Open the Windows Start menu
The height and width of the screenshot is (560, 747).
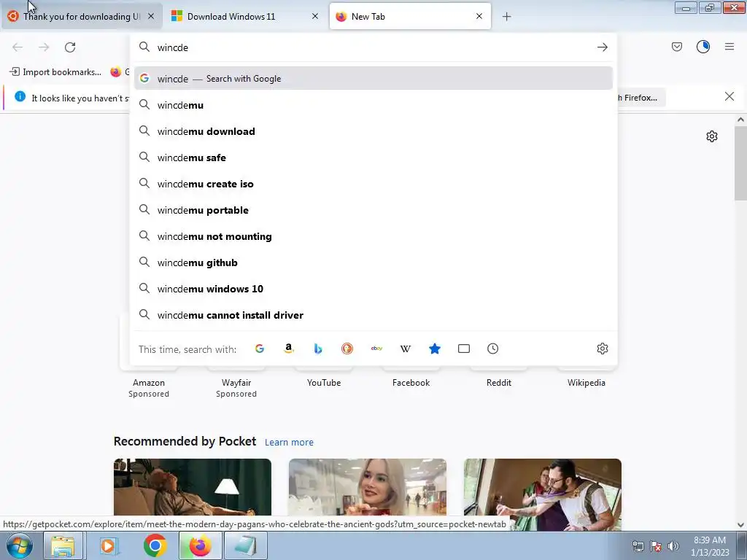click(19, 545)
